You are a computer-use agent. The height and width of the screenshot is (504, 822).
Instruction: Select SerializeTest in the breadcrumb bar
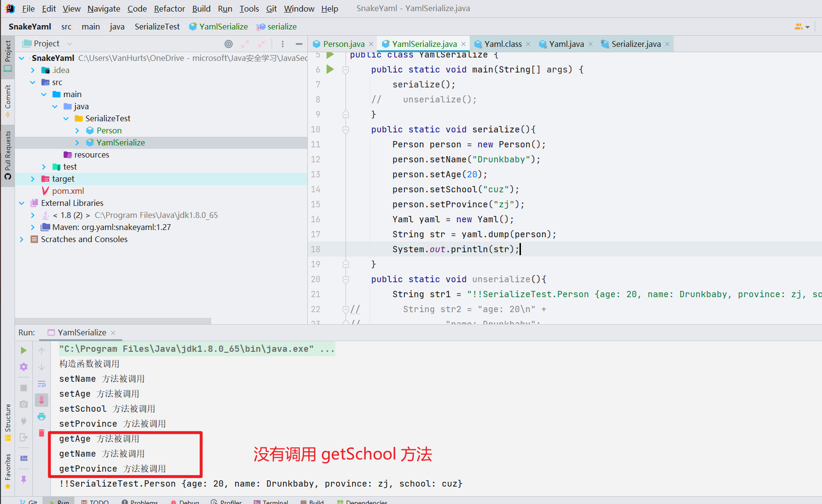[x=157, y=26]
